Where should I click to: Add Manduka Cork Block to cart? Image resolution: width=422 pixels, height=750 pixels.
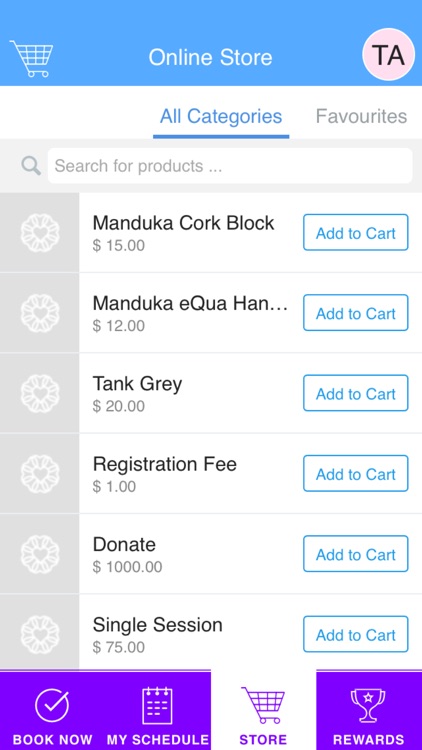(355, 232)
